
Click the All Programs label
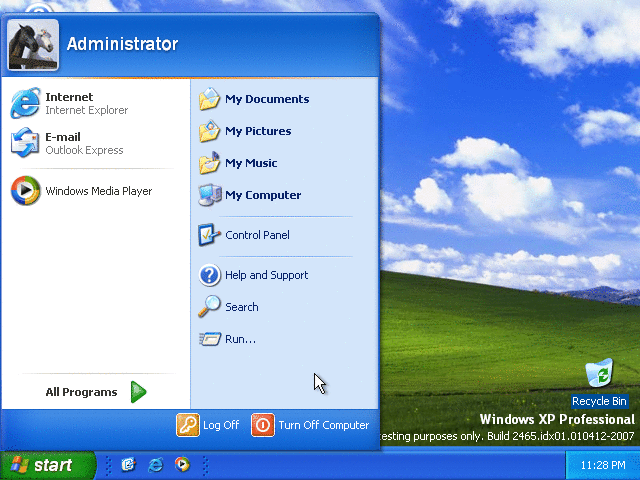[81, 392]
